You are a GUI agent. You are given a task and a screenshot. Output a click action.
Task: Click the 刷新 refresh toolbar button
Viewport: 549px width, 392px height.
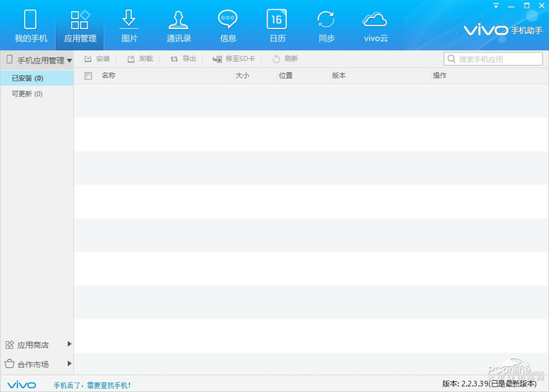285,59
